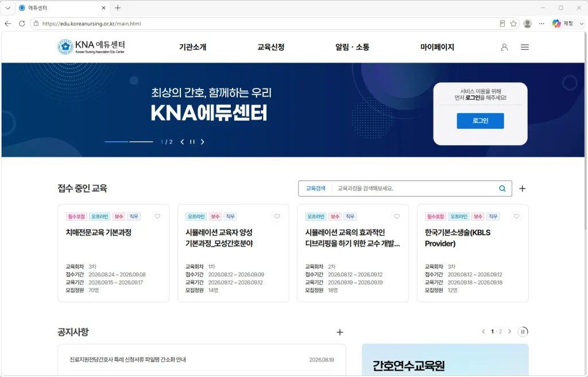Open the 진료지원전담간호사 notice
The height and width of the screenshot is (377, 588).
pos(128,359)
